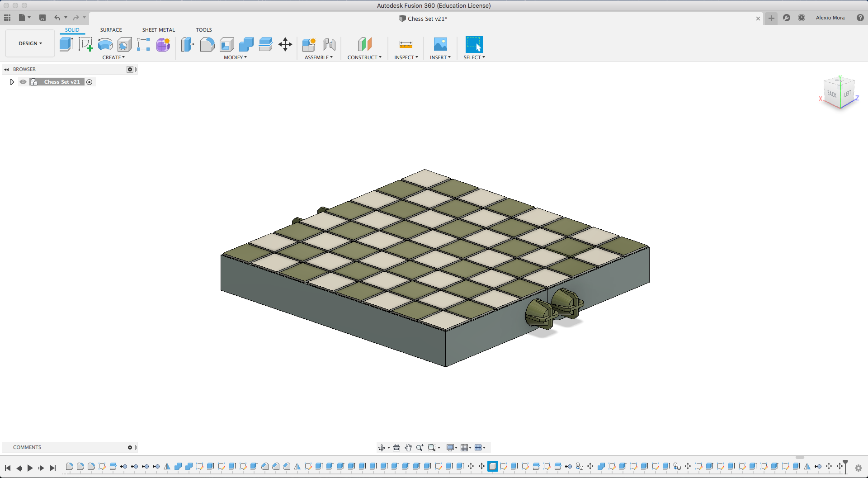Click the purple Create Form icon
The width and height of the screenshot is (868, 478).
[x=163, y=44]
